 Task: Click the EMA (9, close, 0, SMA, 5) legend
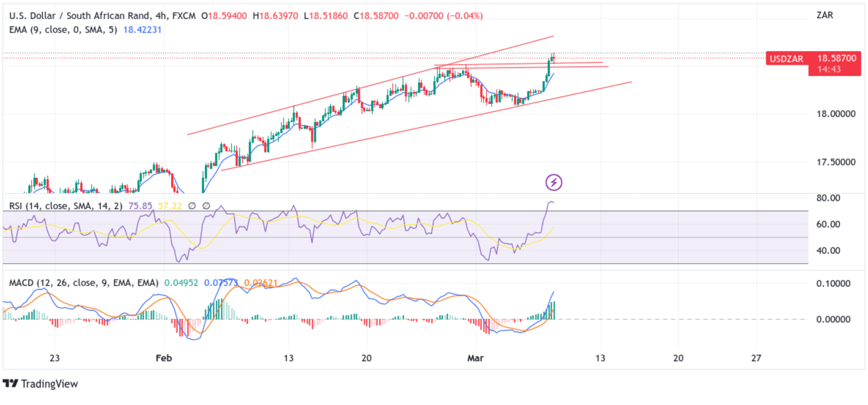[x=63, y=30]
